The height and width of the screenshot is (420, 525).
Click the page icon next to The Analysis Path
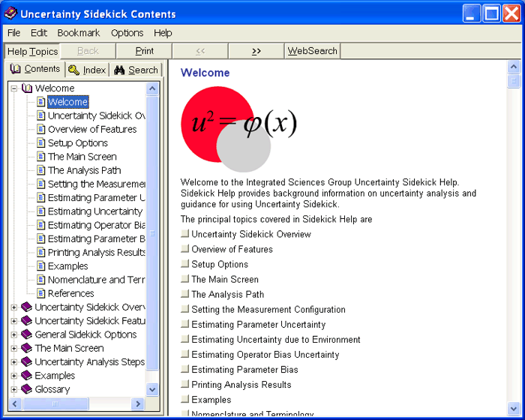point(40,170)
